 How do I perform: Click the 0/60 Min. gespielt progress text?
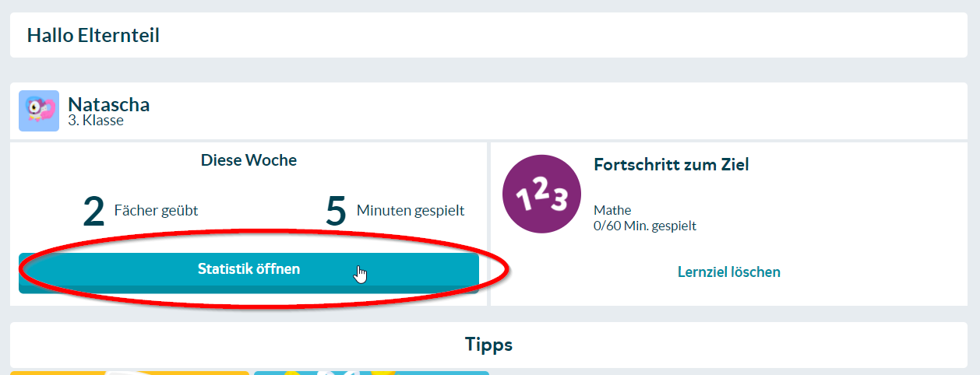pos(644,226)
